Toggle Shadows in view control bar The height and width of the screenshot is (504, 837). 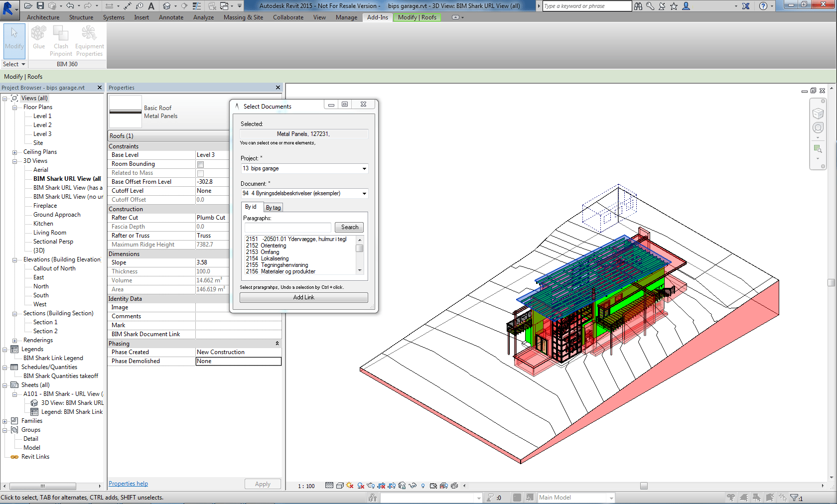361,486
